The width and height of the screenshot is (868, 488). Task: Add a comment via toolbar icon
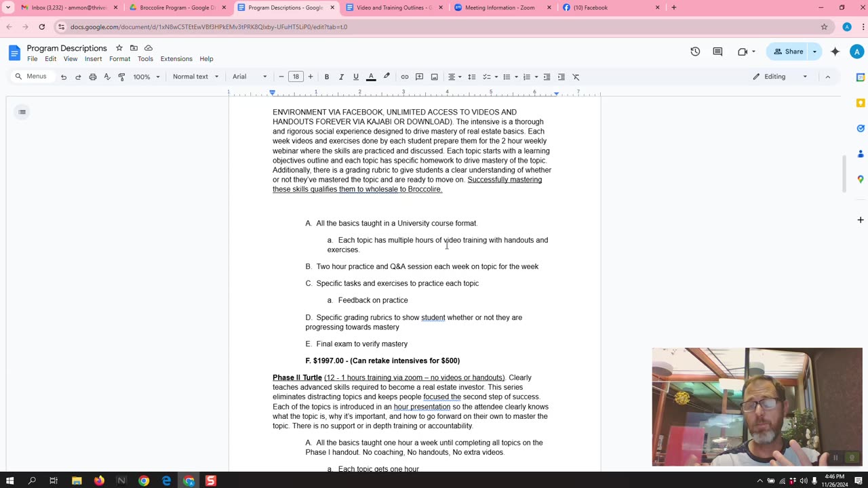click(419, 77)
